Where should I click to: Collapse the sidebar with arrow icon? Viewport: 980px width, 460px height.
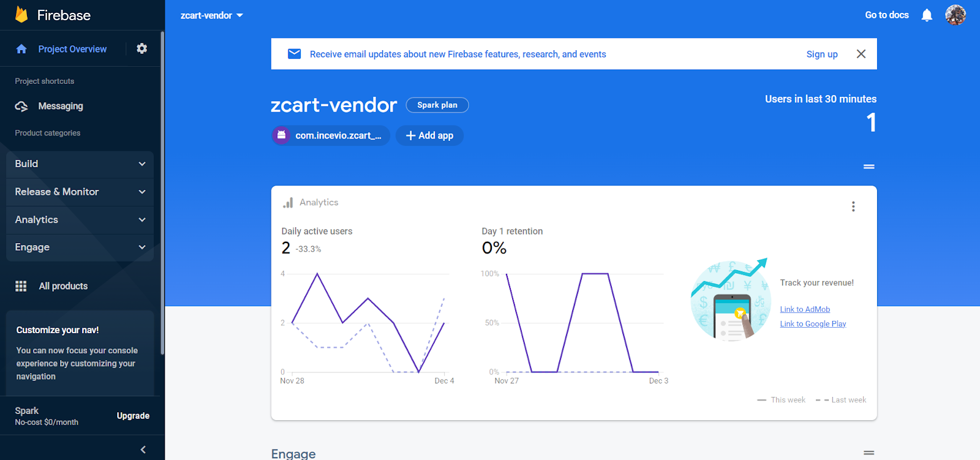click(x=143, y=450)
